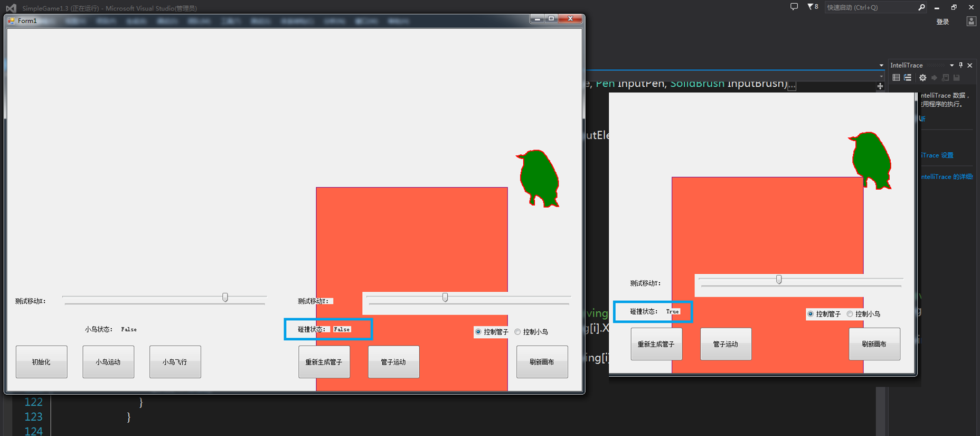Click the green bird in right preview

[x=870, y=160]
